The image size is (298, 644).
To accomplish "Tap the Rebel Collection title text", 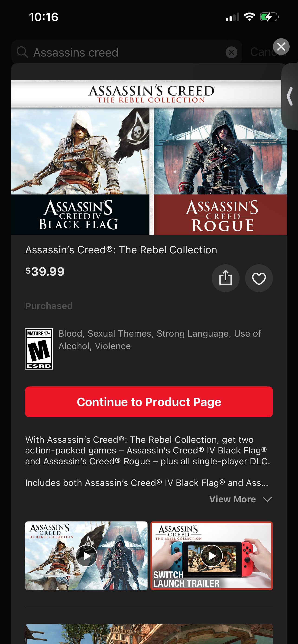I will point(121,250).
